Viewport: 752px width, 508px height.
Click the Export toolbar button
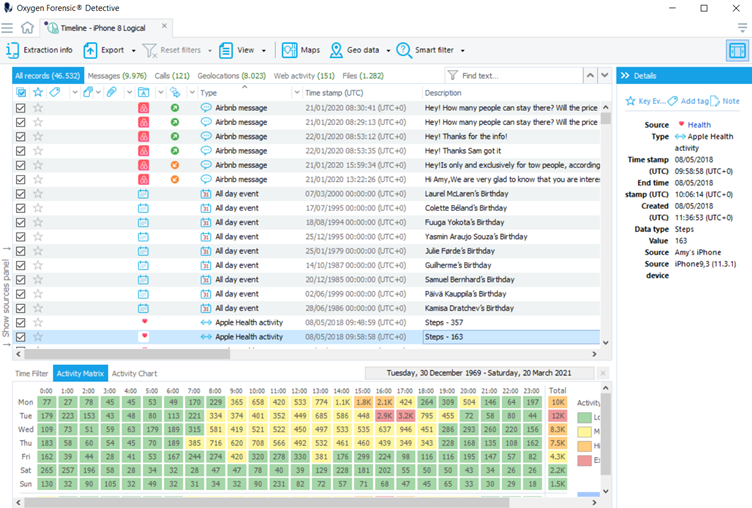point(104,50)
